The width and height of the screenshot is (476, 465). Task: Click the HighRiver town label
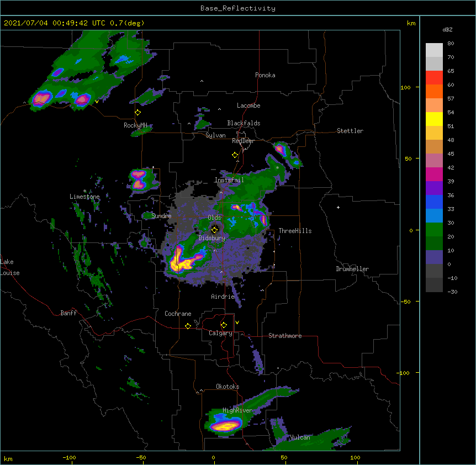[x=237, y=410]
